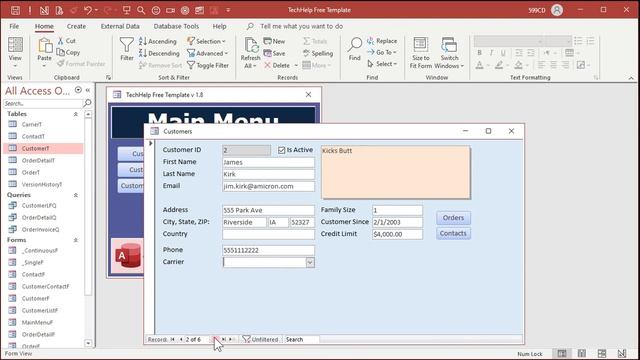Screen dimensions: 640x360
Task: Click the First Name field containing James
Action: click(x=269, y=162)
